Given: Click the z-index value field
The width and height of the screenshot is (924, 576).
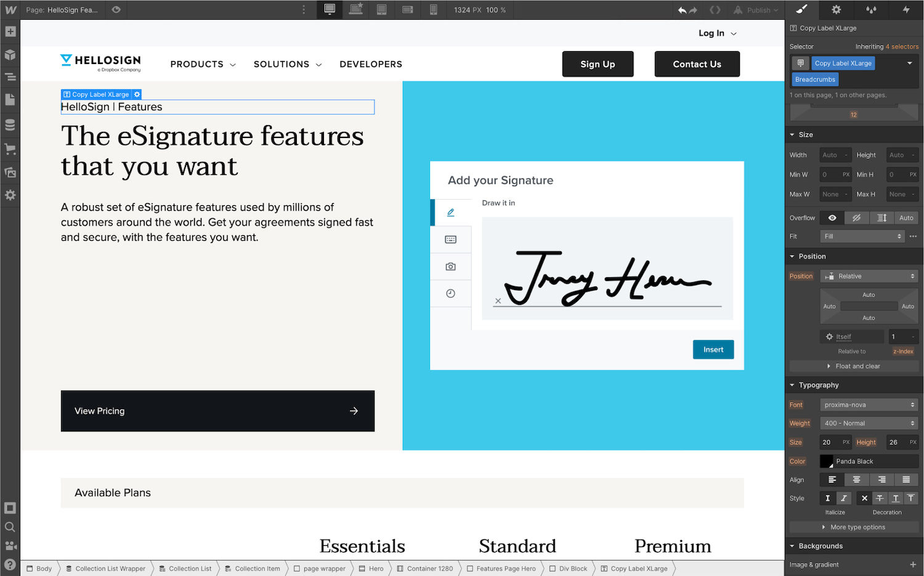Looking at the screenshot, I should [x=903, y=336].
